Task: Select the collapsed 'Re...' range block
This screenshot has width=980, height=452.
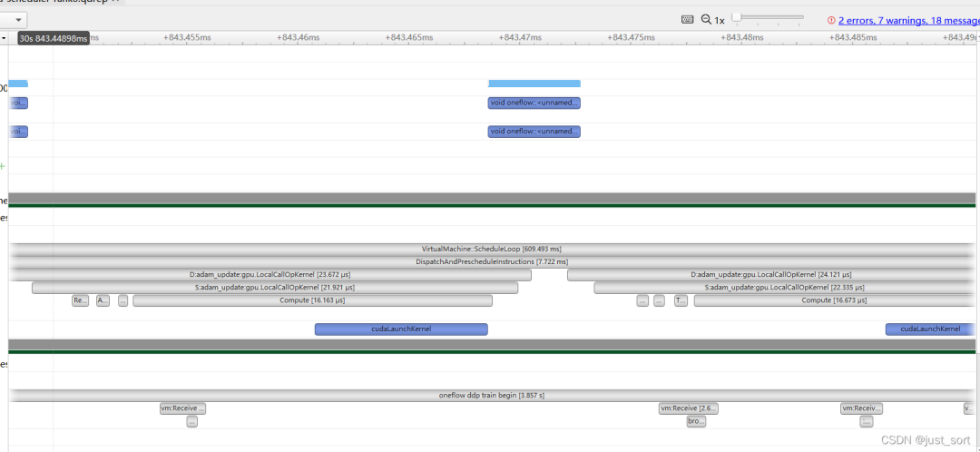Action: pyautogui.click(x=81, y=300)
